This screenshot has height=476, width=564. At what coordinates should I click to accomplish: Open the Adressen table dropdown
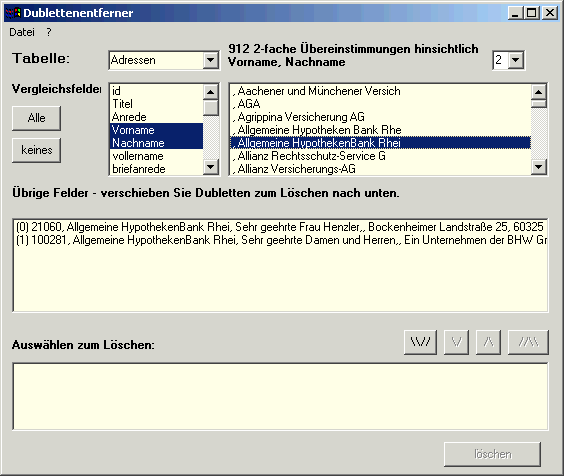[x=210, y=60]
